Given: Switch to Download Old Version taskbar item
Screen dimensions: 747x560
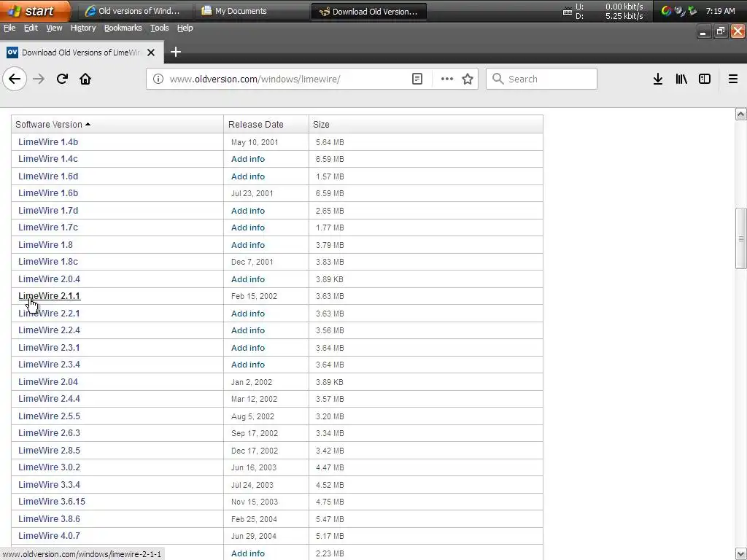Looking at the screenshot, I should pyautogui.click(x=368, y=12).
